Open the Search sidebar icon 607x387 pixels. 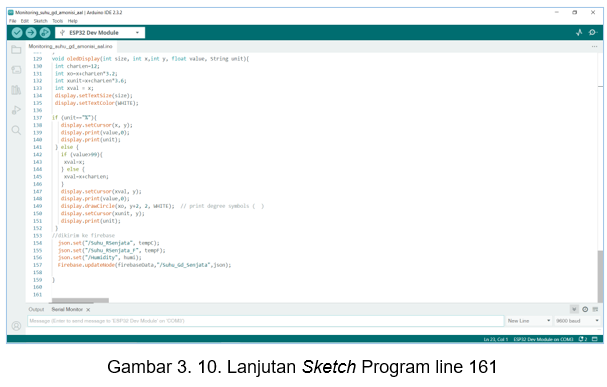point(16,130)
